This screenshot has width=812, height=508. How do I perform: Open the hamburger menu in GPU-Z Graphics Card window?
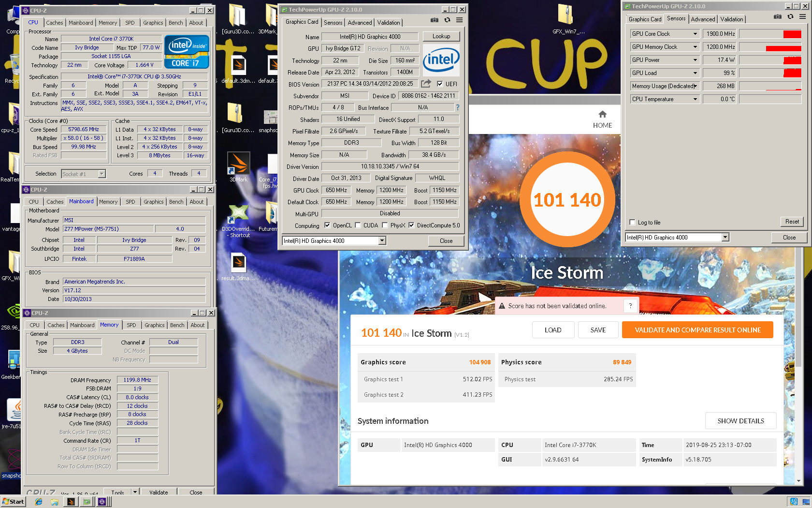click(x=459, y=20)
